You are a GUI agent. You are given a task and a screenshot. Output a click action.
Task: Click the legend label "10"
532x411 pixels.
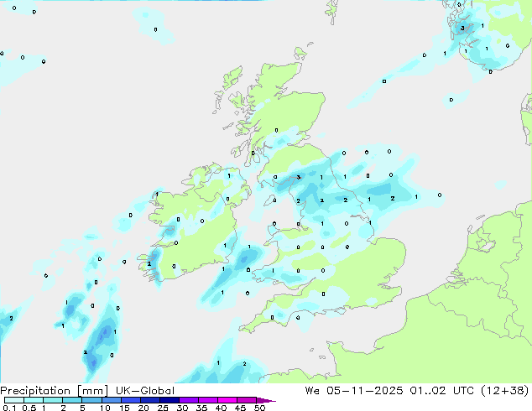(105, 408)
